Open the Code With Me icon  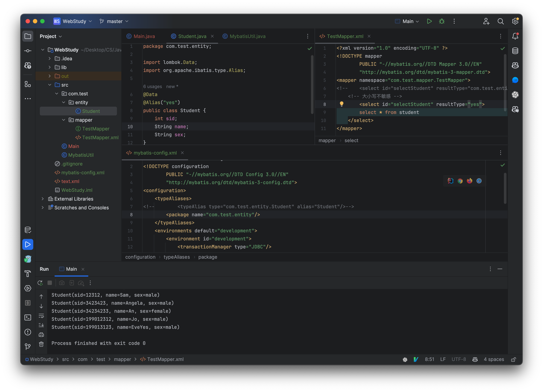click(486, 21)
